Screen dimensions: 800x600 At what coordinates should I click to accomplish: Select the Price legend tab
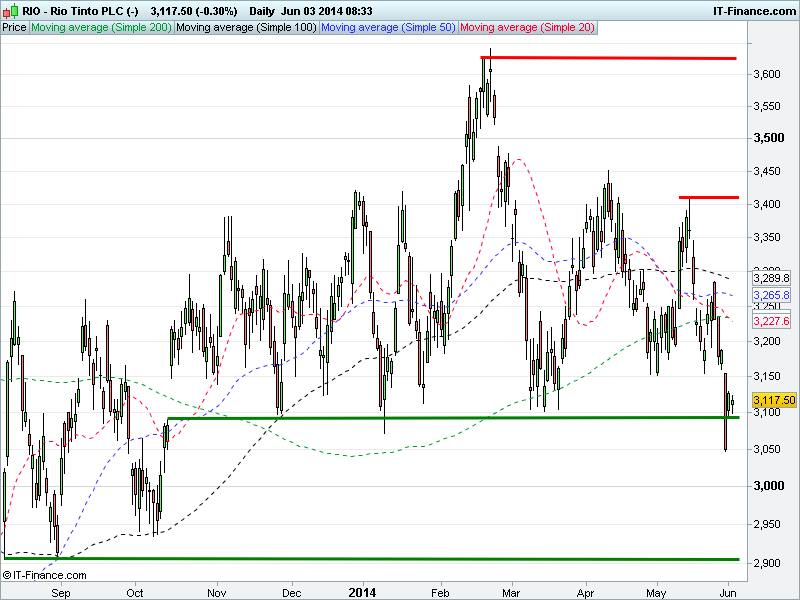pos(15,28)
